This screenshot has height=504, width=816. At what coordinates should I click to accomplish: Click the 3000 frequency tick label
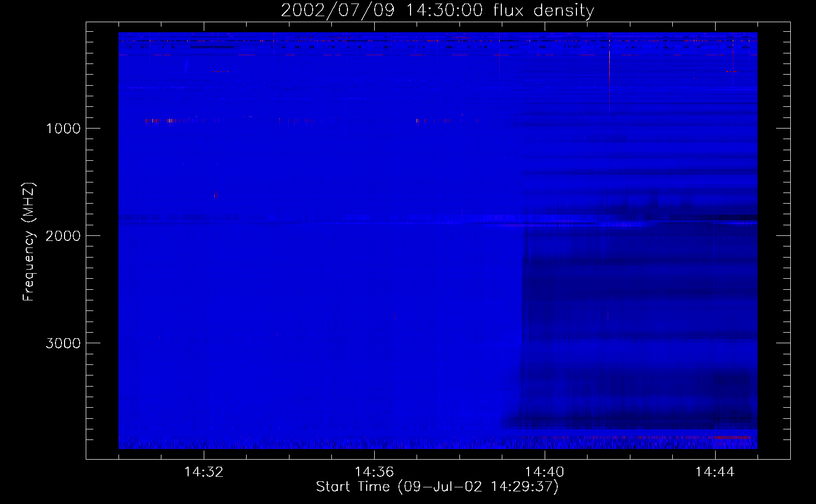pos(63,343)
